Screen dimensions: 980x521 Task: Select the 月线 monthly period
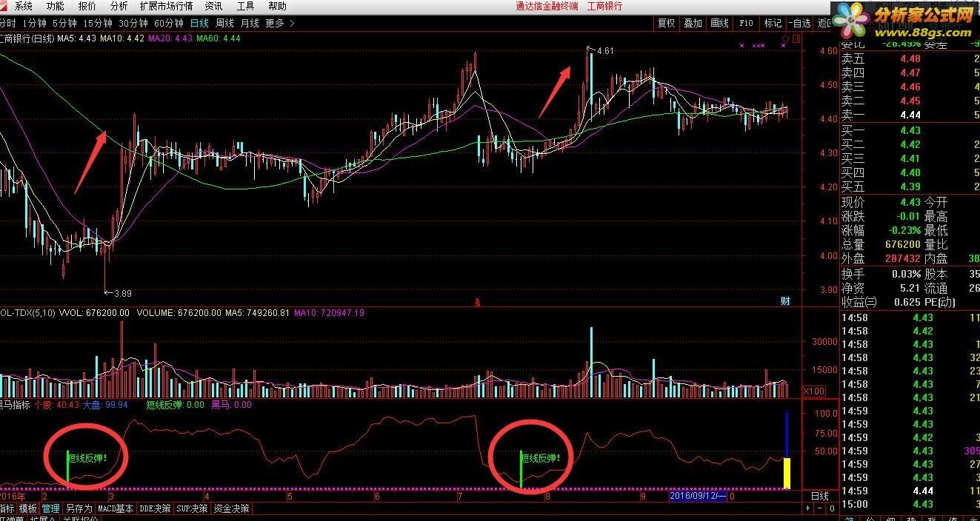(250, 23)
